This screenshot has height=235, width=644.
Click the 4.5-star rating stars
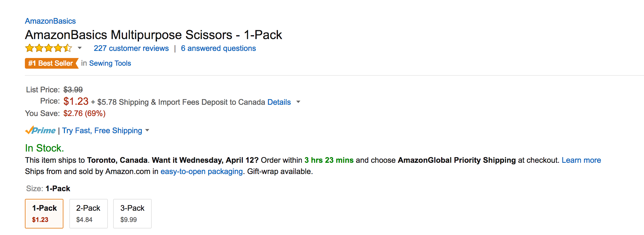[x=47, y=48]
